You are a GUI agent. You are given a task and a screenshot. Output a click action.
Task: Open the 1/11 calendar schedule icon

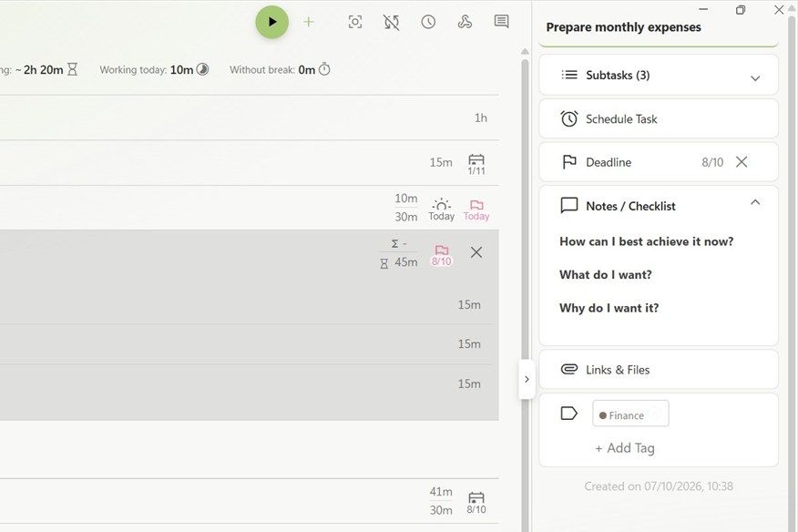tap(476, 164)
